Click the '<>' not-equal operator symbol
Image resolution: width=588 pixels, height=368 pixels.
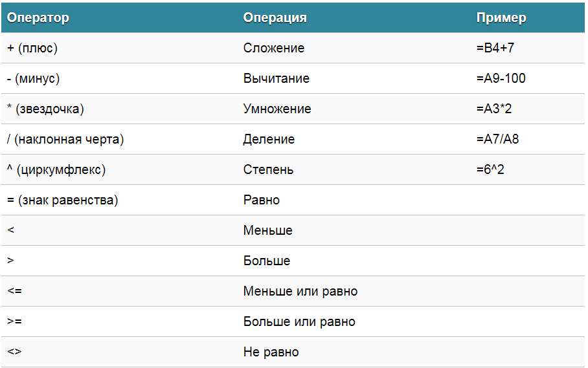coord(14,352)
